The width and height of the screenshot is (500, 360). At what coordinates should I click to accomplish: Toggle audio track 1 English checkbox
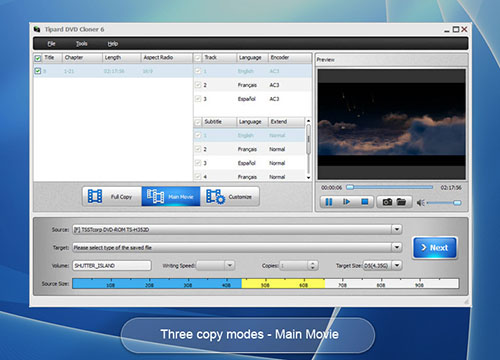pos(198,71)
